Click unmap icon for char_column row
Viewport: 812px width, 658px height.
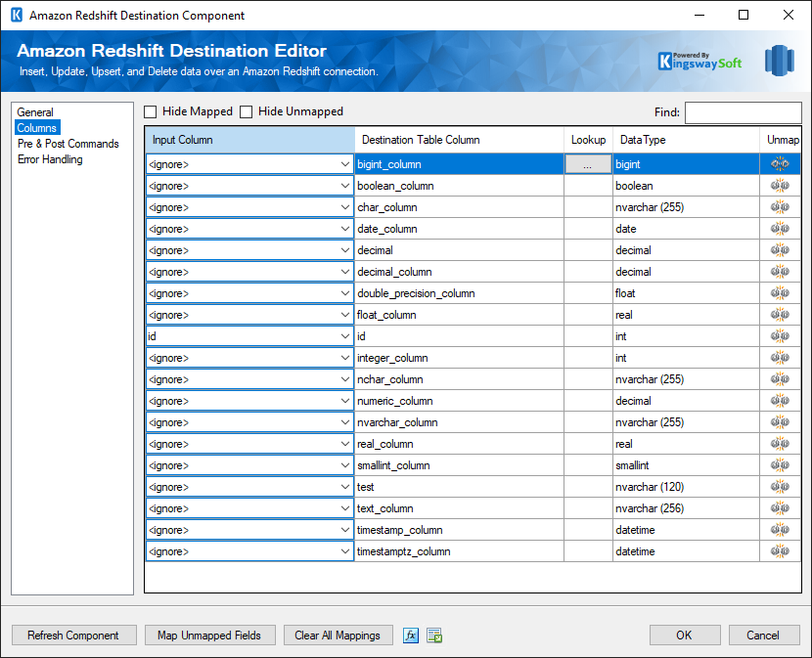(780, 207)
